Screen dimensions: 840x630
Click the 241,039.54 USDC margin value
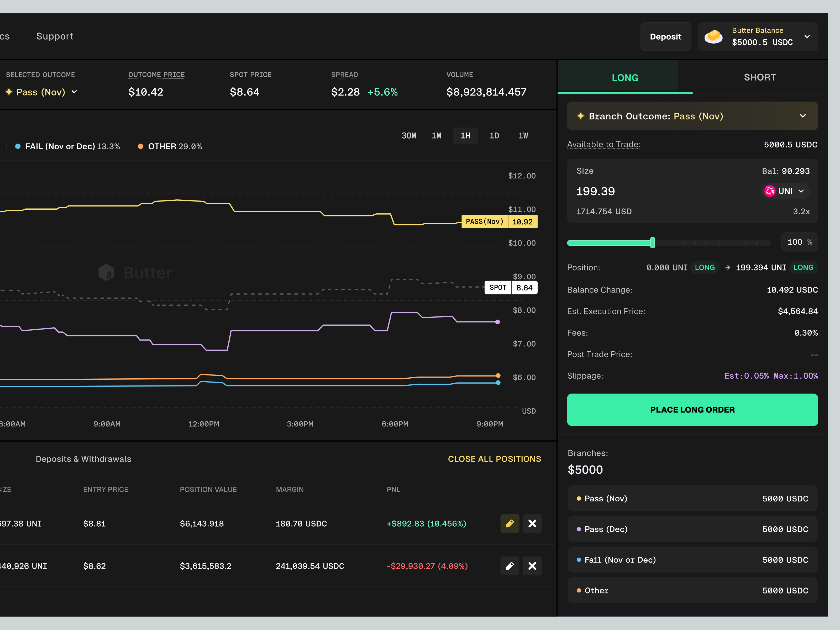click(x=310, y=566)
